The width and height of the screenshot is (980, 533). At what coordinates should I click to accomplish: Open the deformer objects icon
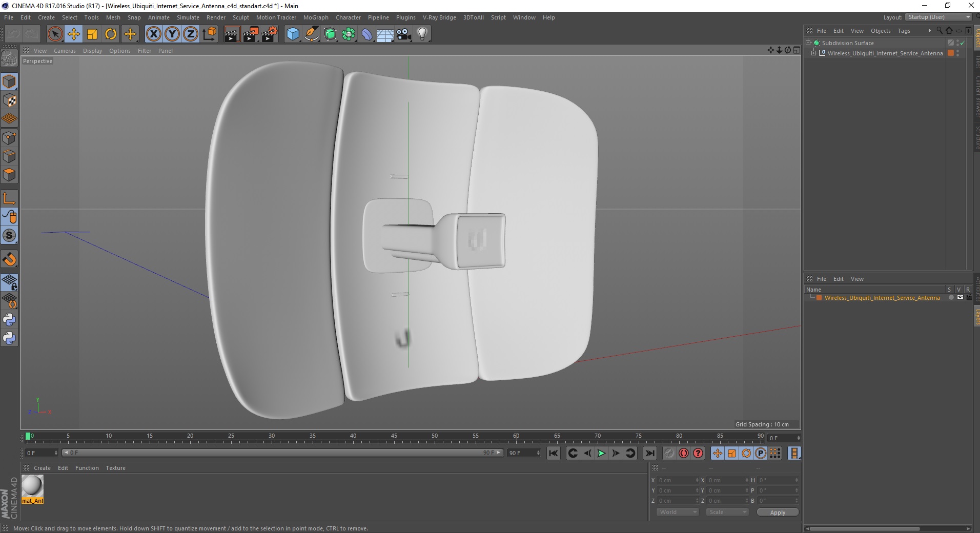coord(367,34)
